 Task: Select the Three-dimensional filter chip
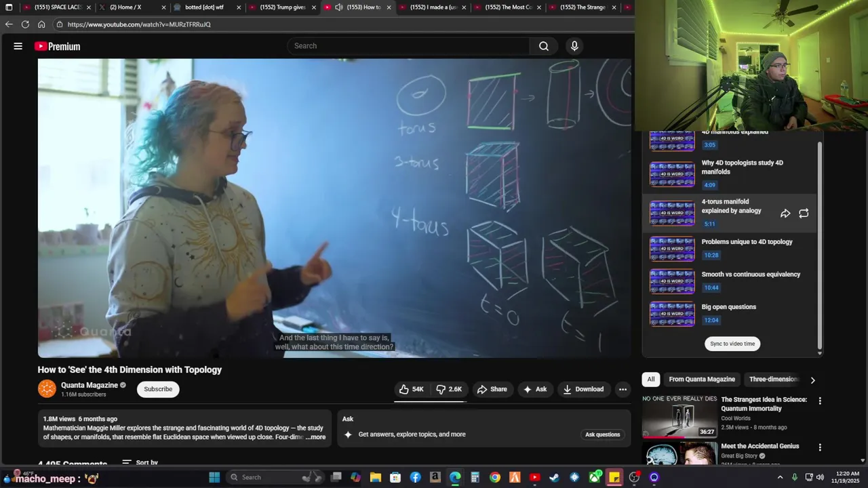(773, 380)
